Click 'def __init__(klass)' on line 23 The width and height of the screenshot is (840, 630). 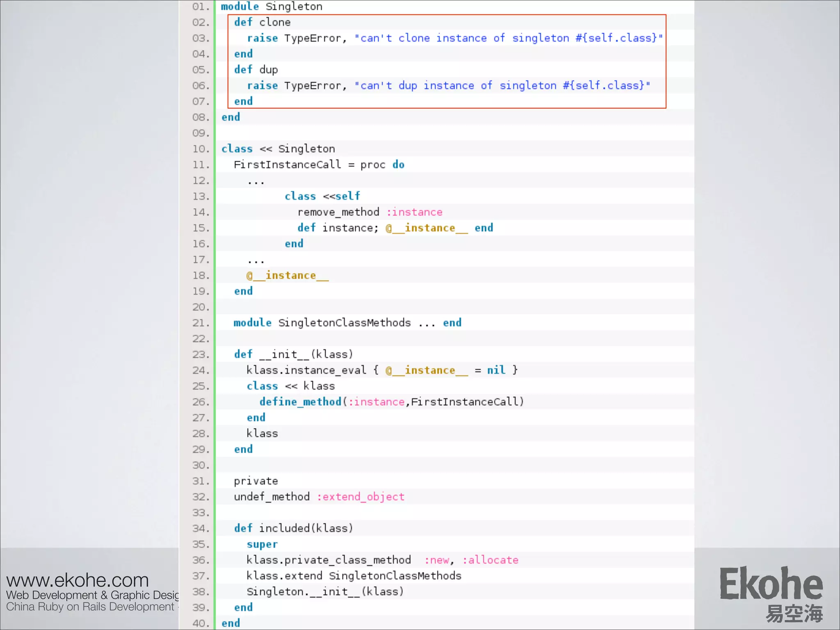pyautogui.click(x=293, y=354)
